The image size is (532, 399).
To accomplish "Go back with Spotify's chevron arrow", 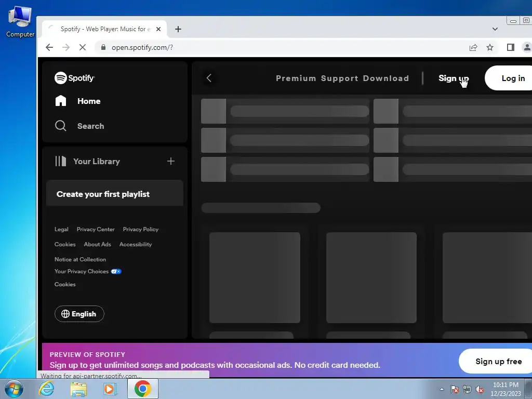I will point(209,78).
